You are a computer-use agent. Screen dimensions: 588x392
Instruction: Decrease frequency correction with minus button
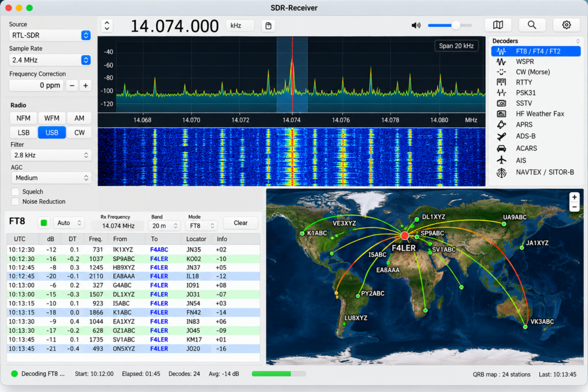click(x=72, y=86)
